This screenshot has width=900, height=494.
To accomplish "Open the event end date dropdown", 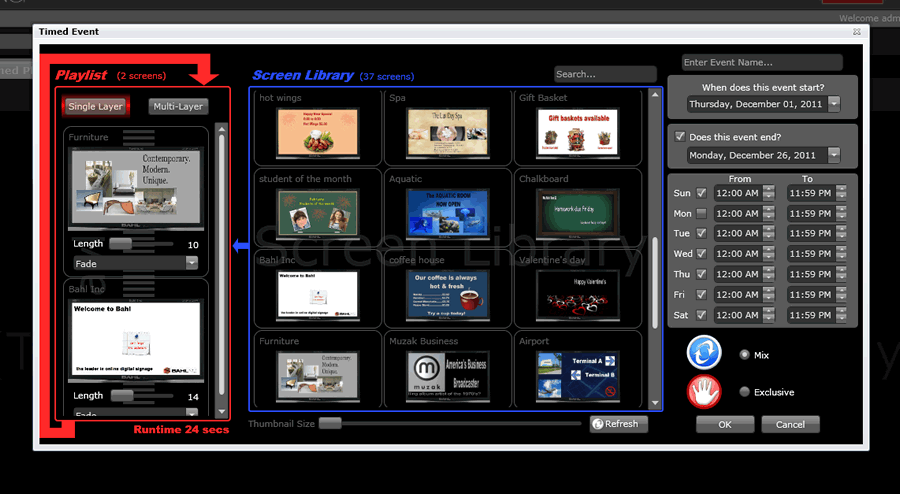I will click(834, 155).
